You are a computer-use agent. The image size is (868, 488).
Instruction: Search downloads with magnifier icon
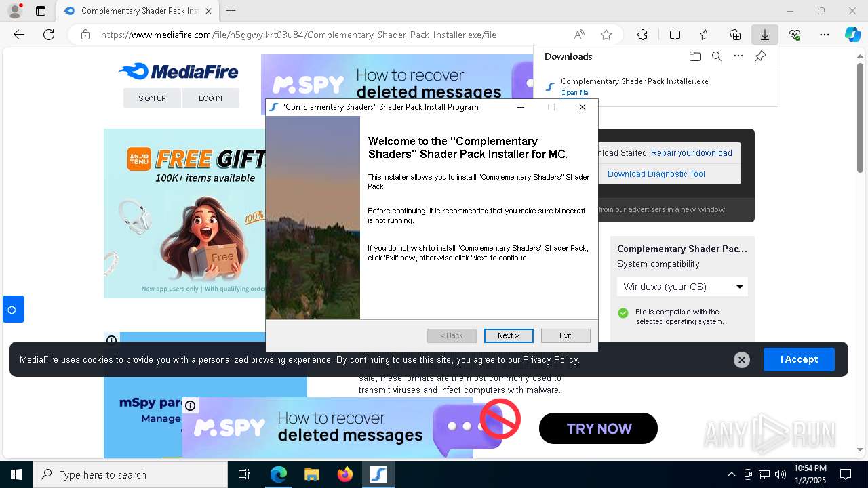pyautogui.click(x=717, y=56)
